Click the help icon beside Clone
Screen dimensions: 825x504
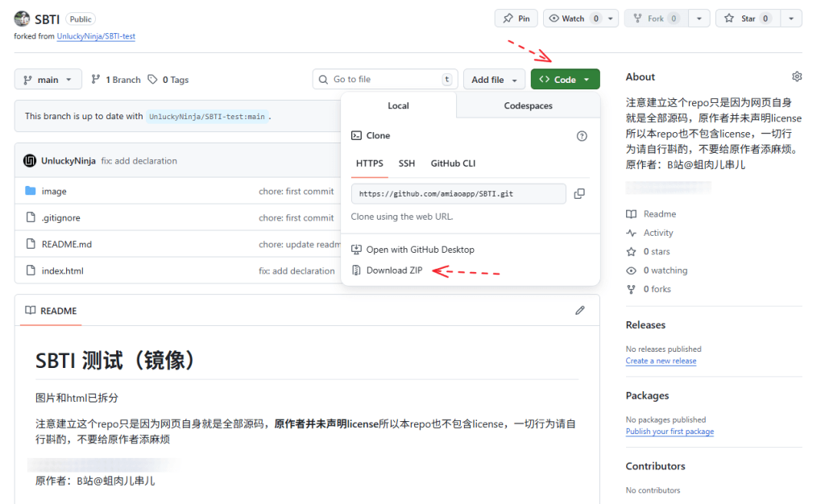click(x=582, y=136)
